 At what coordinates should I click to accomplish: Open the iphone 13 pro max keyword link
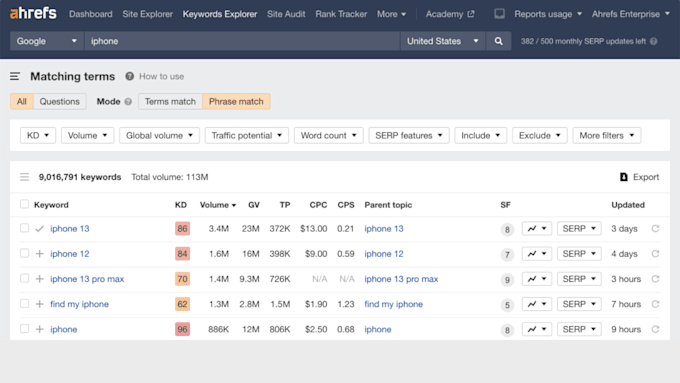tap(87, 279)
